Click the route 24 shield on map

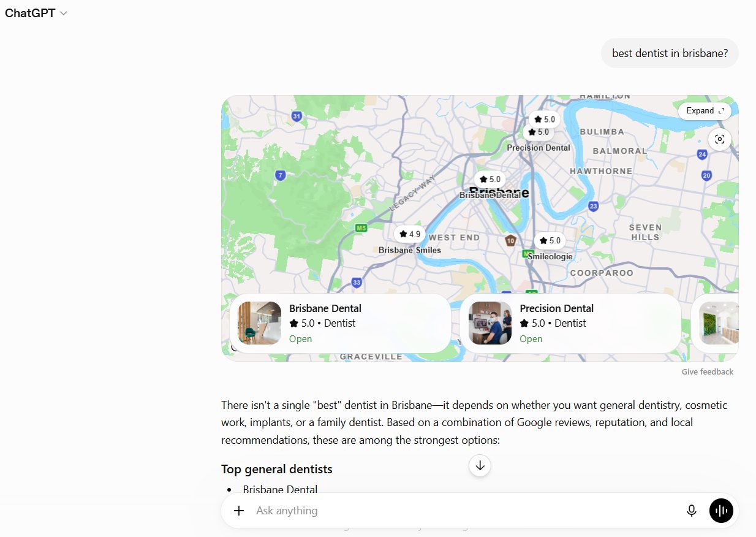(x=702, y=154)
